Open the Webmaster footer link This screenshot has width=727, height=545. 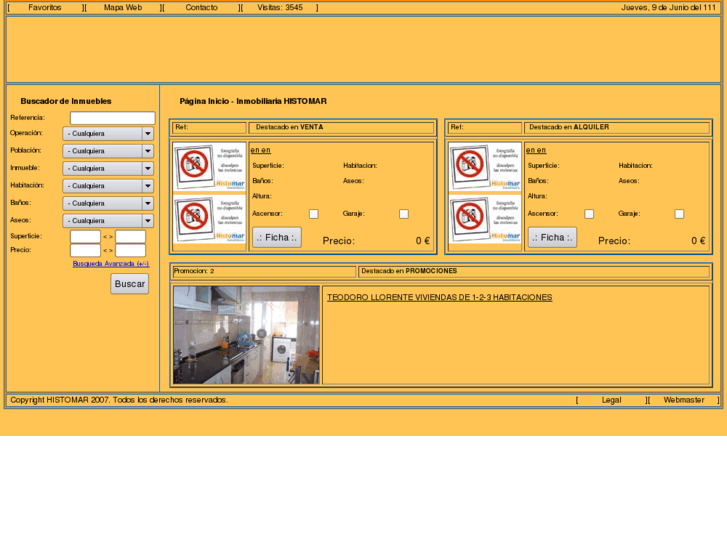tap(683, 400)
